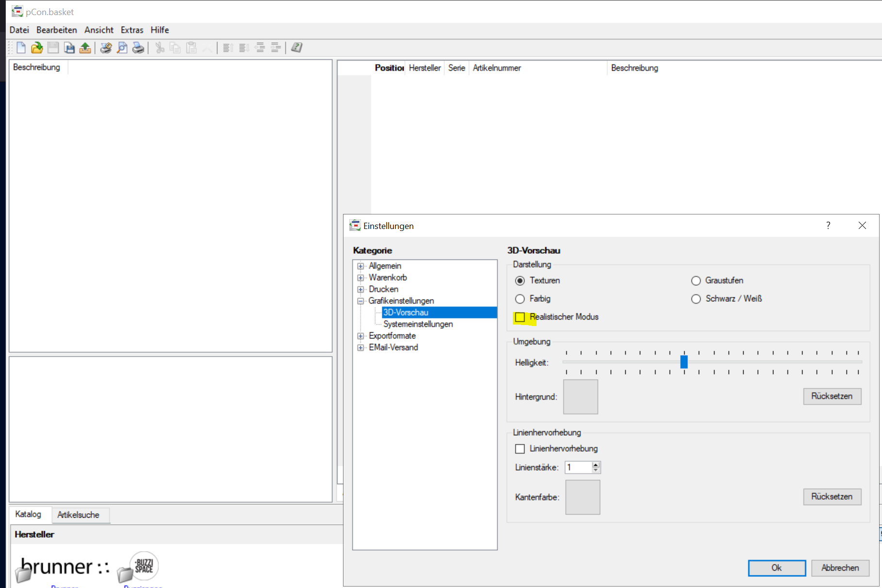Open the Extras menu
This screenshot has height=588, width=882.
tap(132, 30)
